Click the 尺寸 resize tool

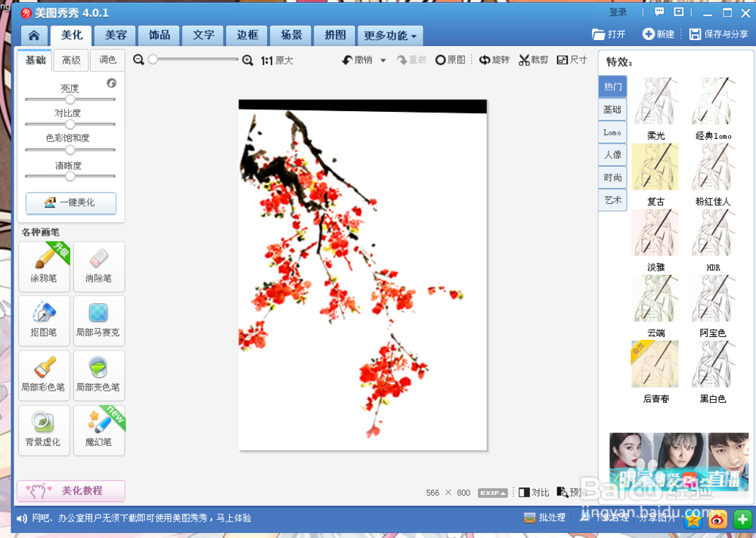click(572, 60)
